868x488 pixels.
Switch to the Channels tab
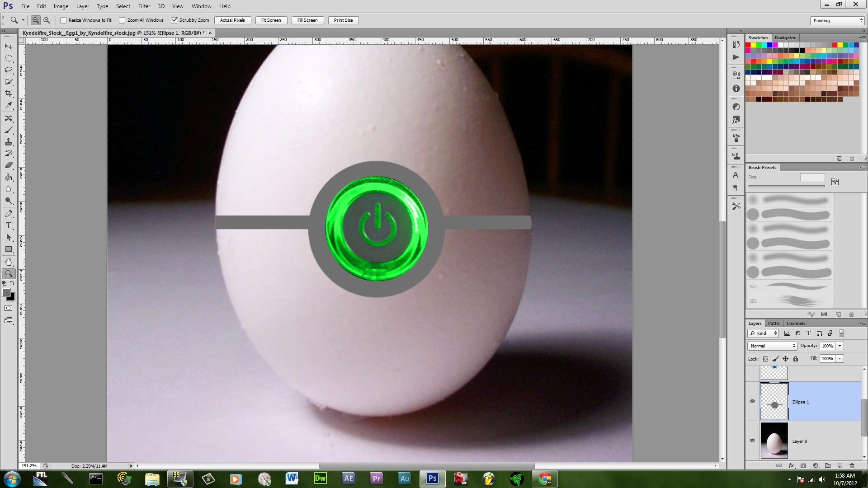(x=796, y=323)
